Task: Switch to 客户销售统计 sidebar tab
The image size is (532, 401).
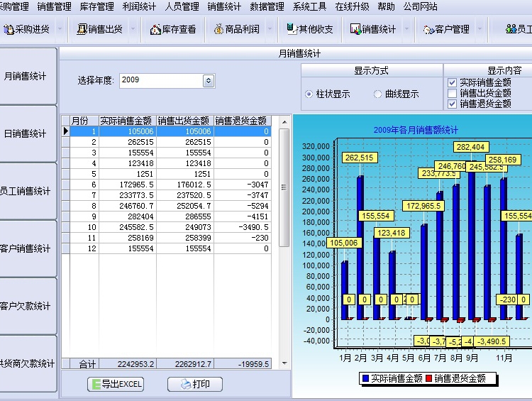Action: 28,248
